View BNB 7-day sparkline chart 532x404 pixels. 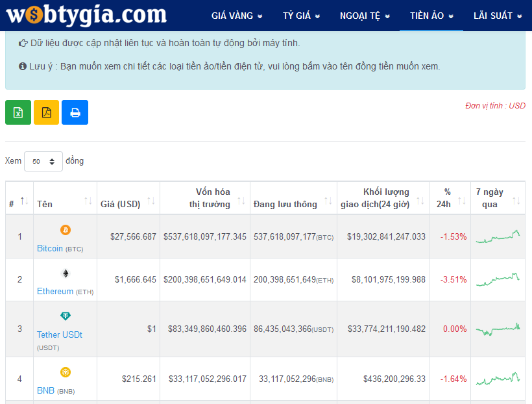[x=498, y=379]
